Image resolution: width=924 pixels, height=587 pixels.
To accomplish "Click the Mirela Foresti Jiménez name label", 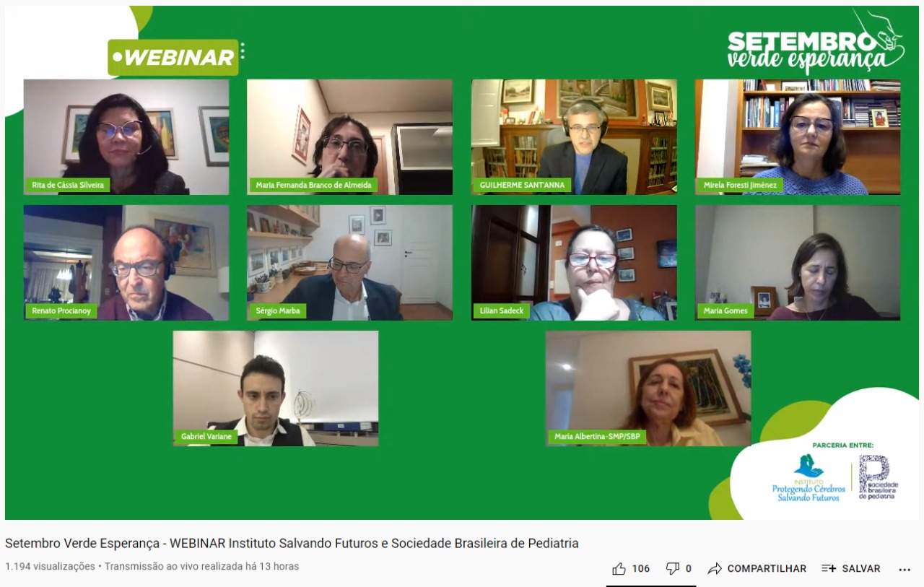I will tap(740, 186).
